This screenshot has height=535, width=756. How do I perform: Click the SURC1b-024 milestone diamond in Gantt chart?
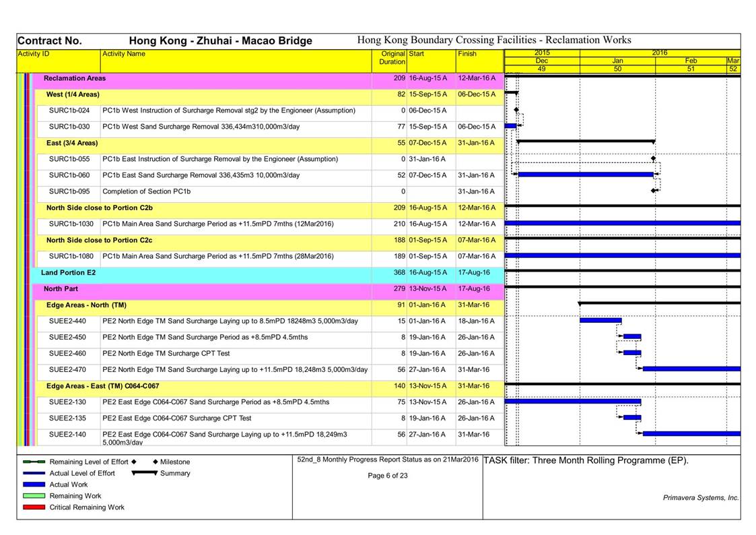(x=516, y=110)
